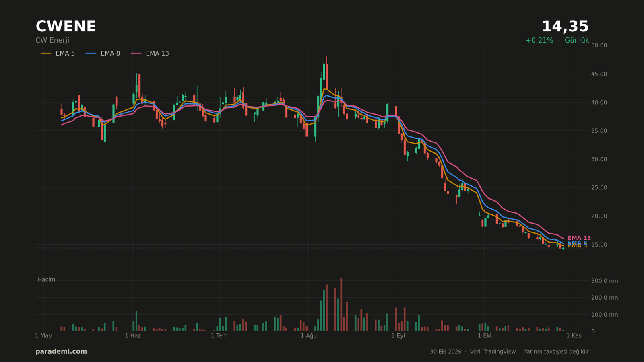Click the August peak candle near 48
The height and width of the screenshot is (362, 644).
pyautogui.click(x=324, y=69)
